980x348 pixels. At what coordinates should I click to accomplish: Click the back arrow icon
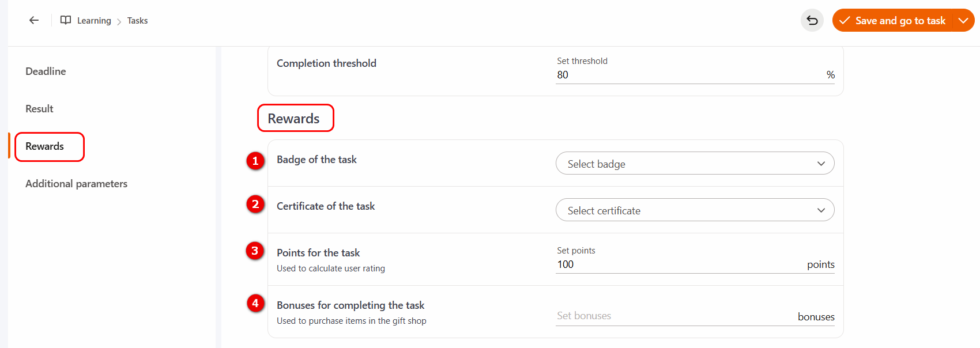click(34, 21)
